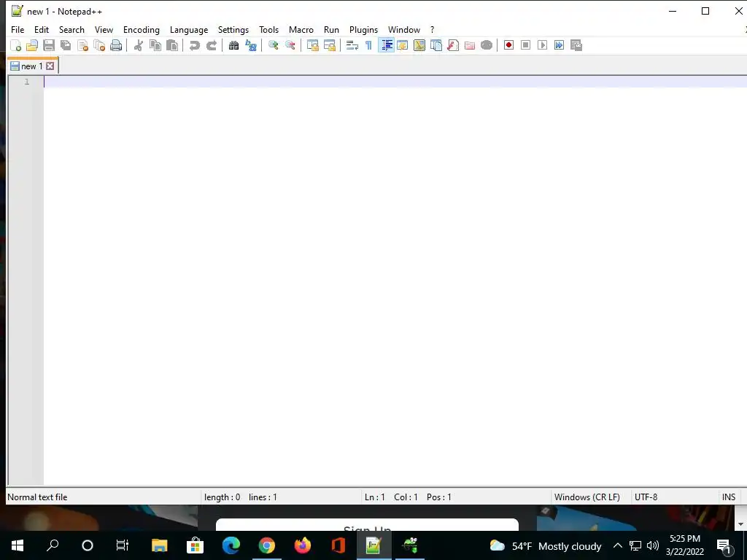Click "Windows (CR LF)" line-ending status field
Viewport: 747px width, 560px height.
tap(587, 497)
